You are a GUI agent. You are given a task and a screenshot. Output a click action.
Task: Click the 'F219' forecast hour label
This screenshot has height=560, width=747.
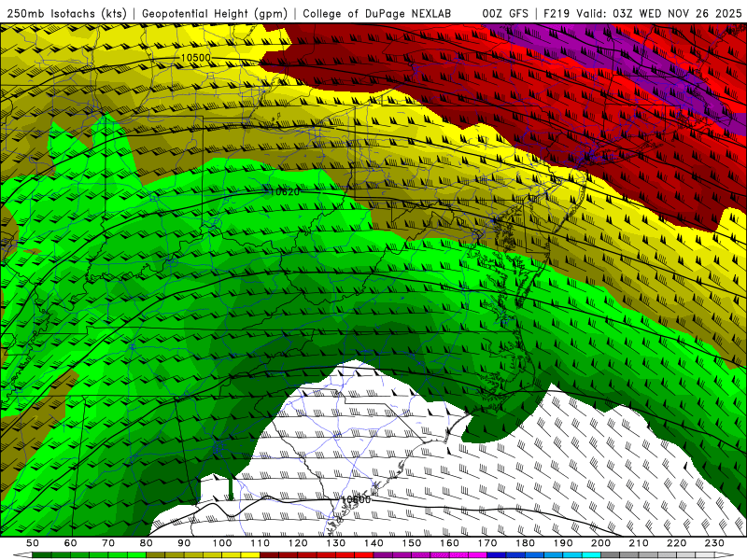[x=557, y=13]
